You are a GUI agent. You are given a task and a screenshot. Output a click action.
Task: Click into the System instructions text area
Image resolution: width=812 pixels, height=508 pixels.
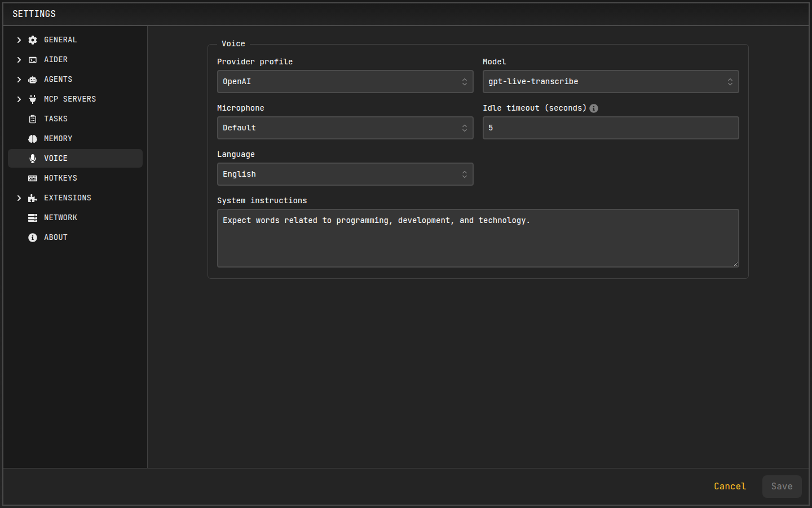[x=478, y=238]
